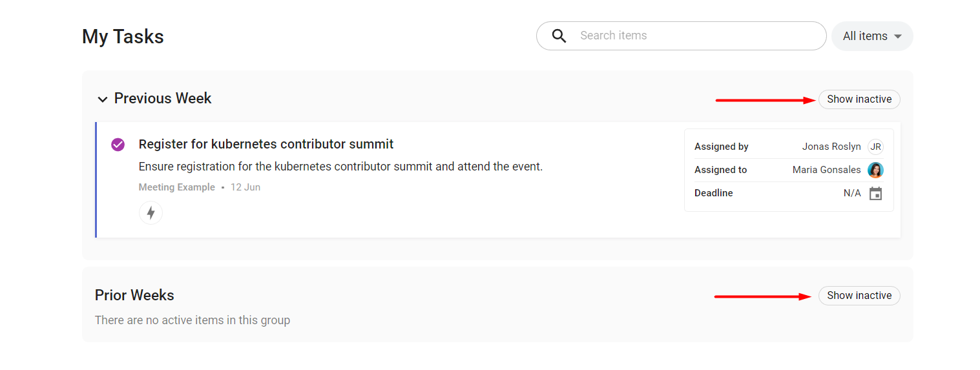Open the All items filter dropdown

(872, 36)
